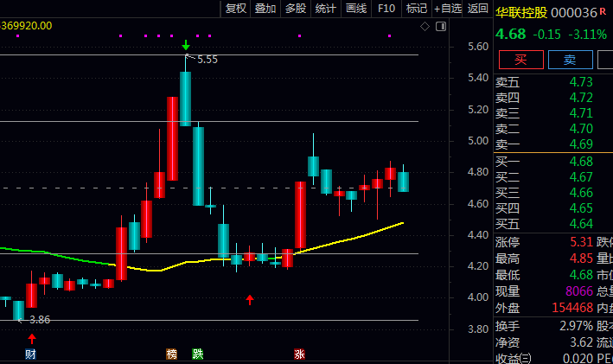613x364 pixels.
Task: Select the 买四 bid price 4.65
Action: coord(581,208)
